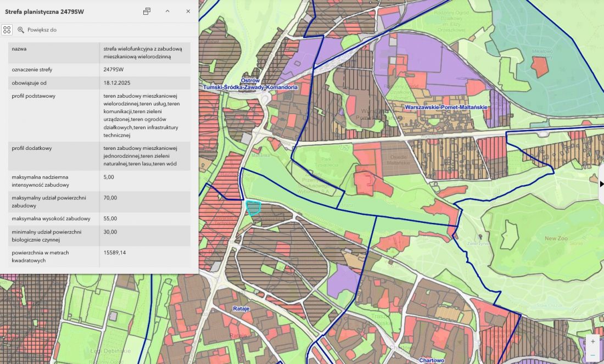The width and height of the screenshot is (604, 364).
Task: Collapse the popup with the chevron
Action: [167, 11]
